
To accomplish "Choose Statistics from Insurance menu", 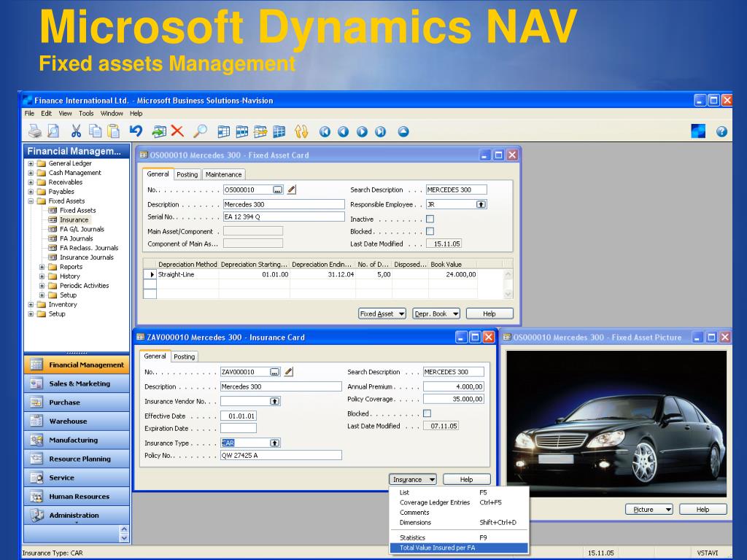I will click(x=459, y=537).
